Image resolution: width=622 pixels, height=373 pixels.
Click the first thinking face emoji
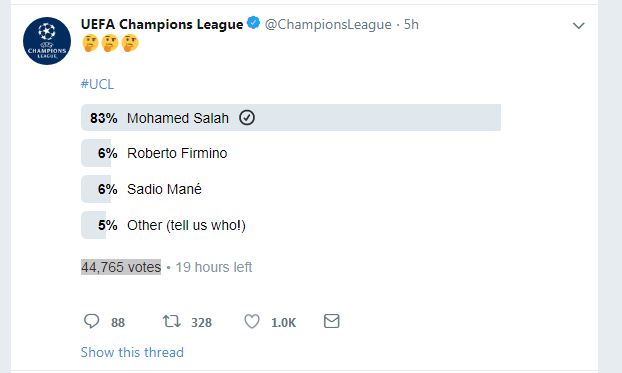point(90,43)
